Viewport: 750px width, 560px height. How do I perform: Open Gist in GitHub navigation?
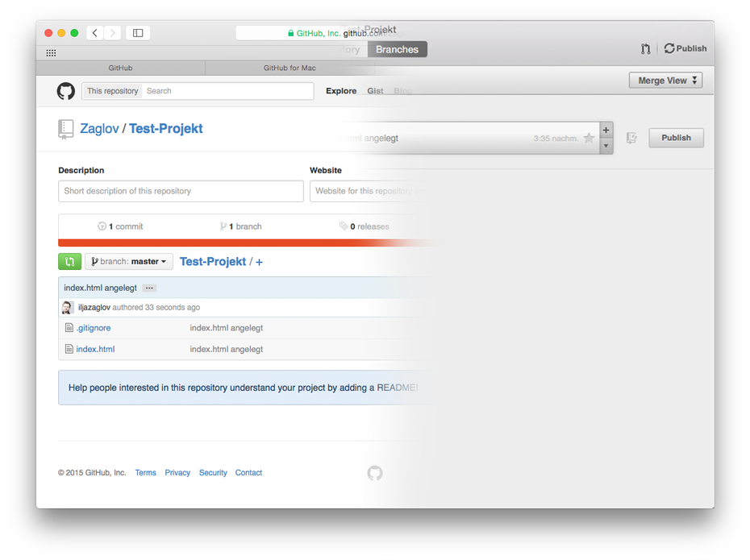click(x=375, y=91)
